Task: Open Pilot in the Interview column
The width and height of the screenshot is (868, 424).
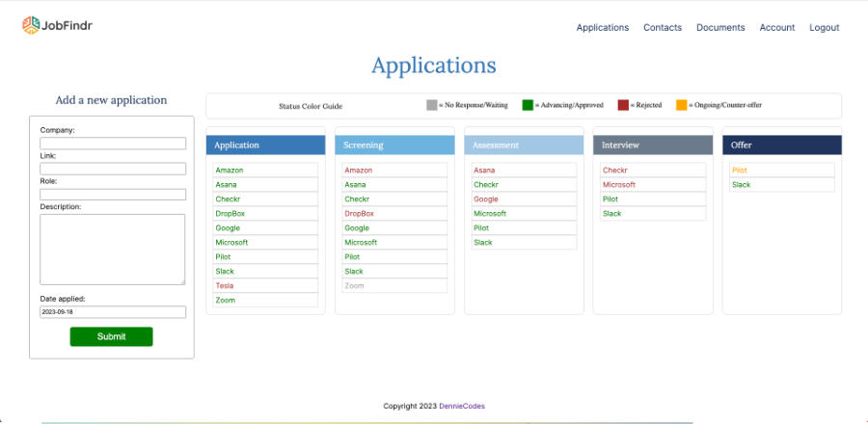Action: (653, 199)
